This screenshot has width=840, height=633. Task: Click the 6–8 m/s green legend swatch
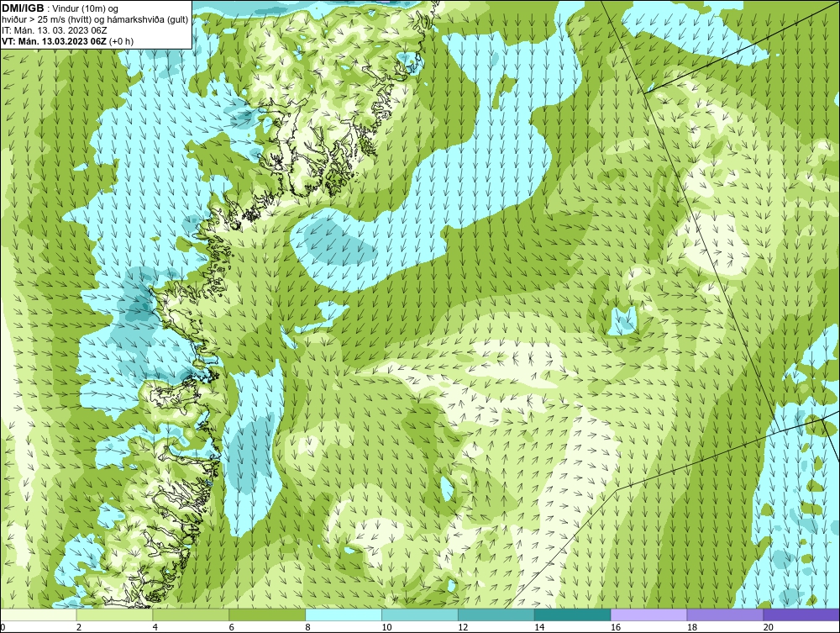[267, 615]
